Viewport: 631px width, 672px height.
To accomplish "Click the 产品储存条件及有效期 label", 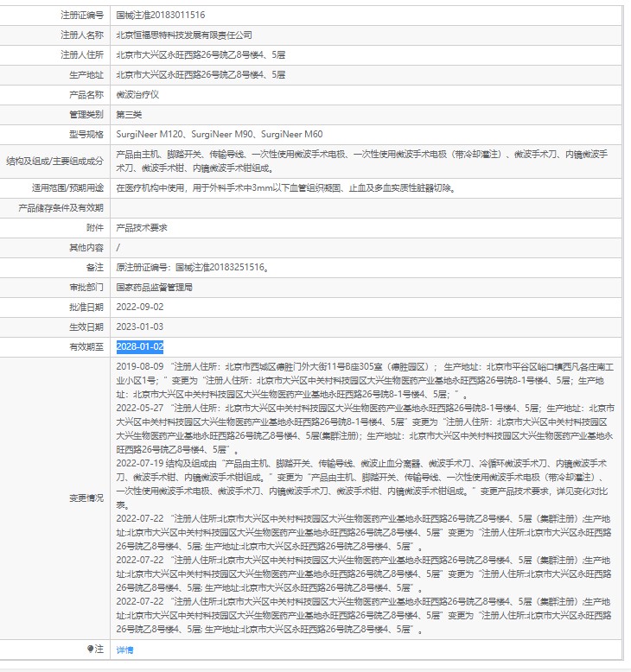I will tap(61, 208).
